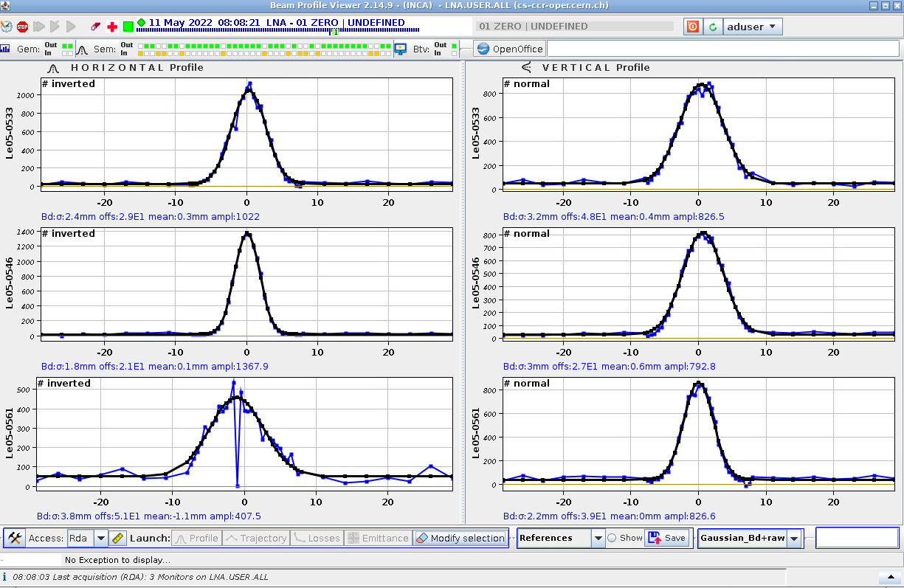This screenshot has width=904, height=588.
Task: Click the green square status icon
Action: point(128,27)
